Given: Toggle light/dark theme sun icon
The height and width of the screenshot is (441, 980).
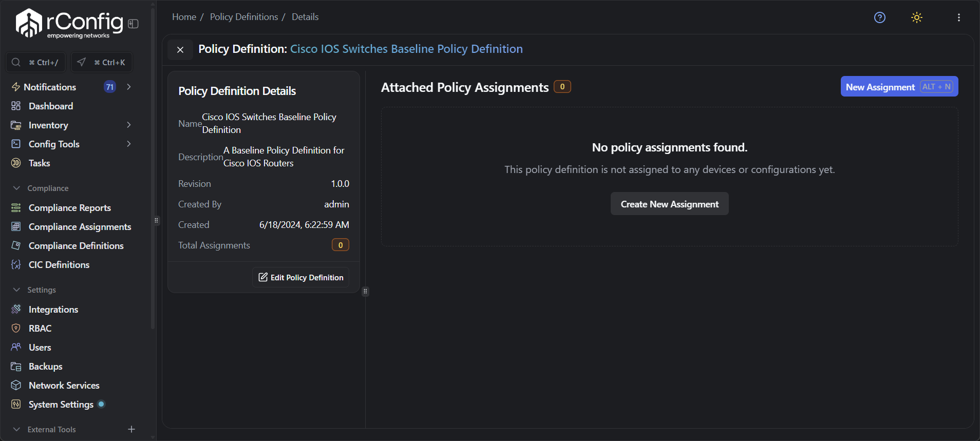Looking at the screenshot, I should pyautogui.click(x=917, y=17).
